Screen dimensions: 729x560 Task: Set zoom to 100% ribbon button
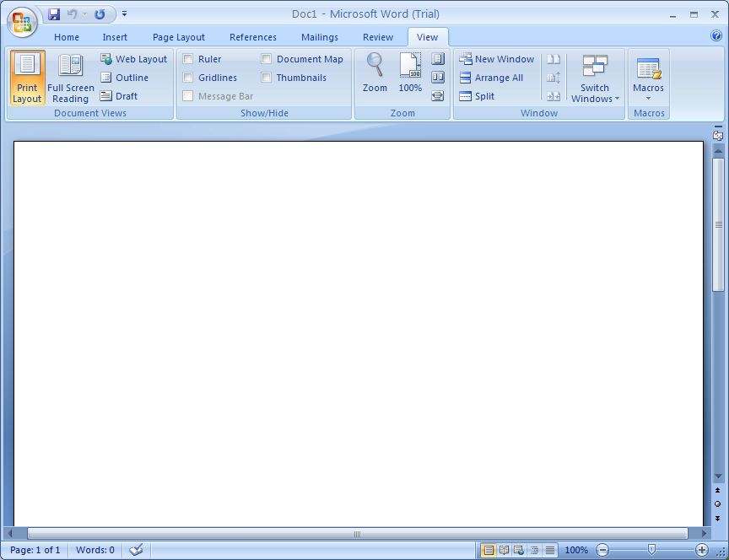411,73
